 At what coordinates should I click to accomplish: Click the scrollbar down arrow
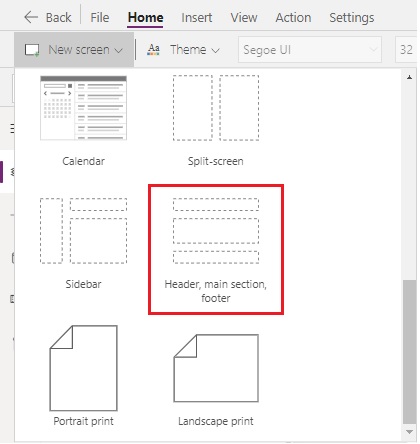coord(409,432)
